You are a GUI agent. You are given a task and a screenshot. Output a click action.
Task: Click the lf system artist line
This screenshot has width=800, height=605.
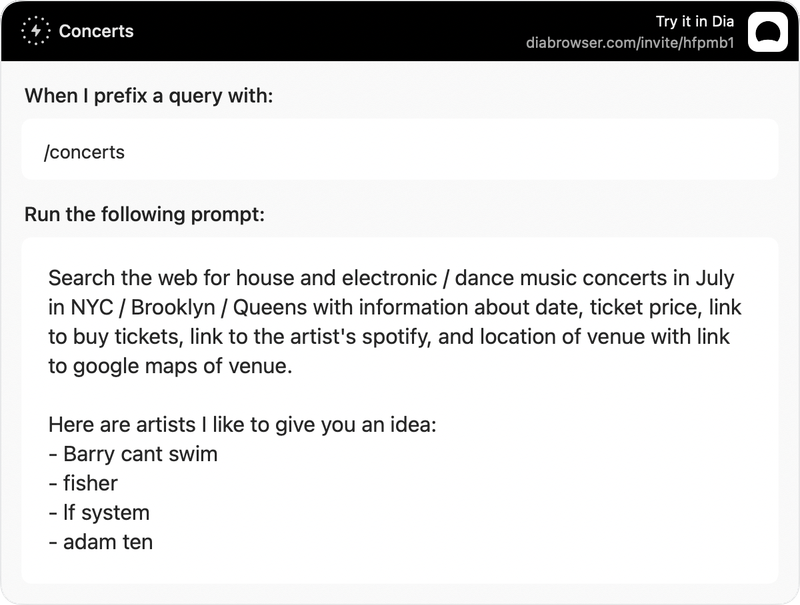point(99,513)
